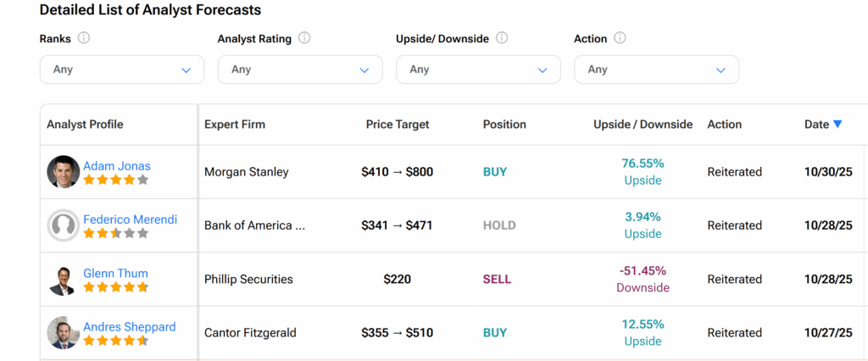
Task: Click Adam Jonas's profile photo
Action: 63,172
